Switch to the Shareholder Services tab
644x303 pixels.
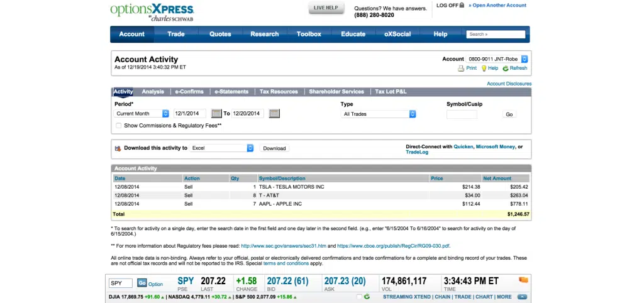tap(336, 92)
